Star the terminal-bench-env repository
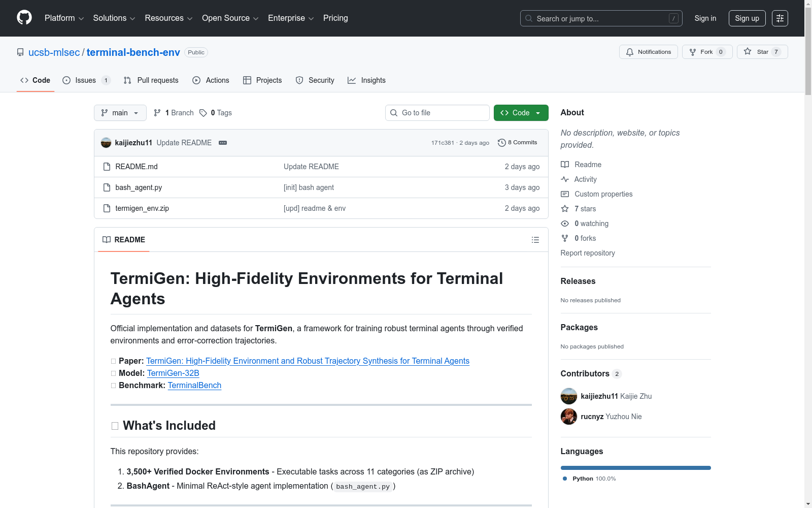812x508 pixels. coord(762,52)
